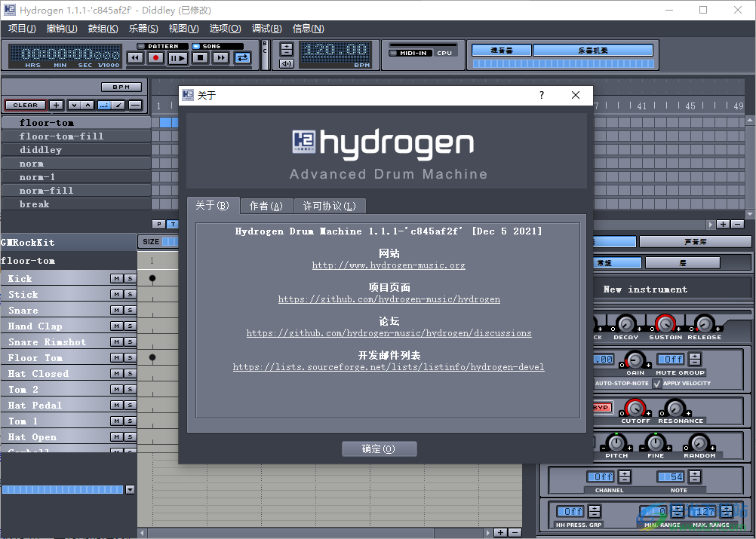Toggle the metronome speaker icon

[x=287, y=63]
